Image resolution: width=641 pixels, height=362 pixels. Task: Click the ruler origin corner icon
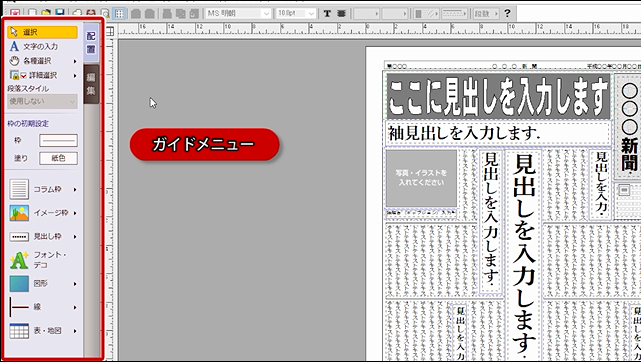tap(110, 31)
